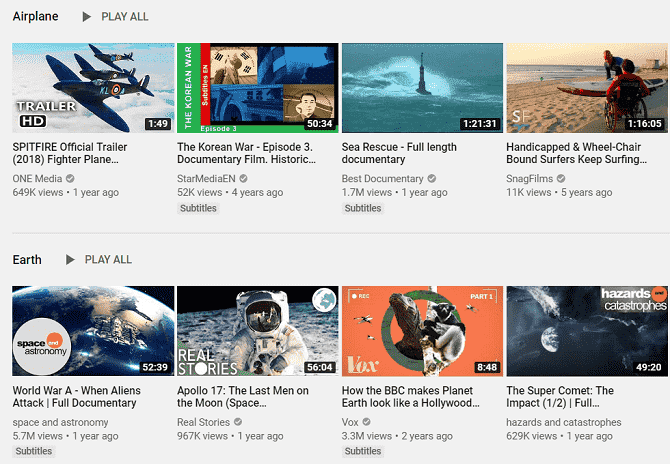Click the play icon beside Earth
The height and width of the screenshot is (464, 670).
(x=70, y=260)
